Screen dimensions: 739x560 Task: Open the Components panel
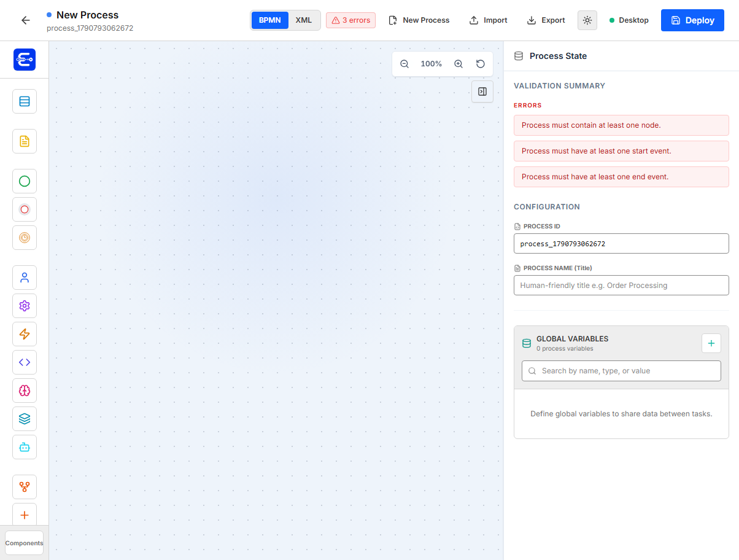(25, 543)
